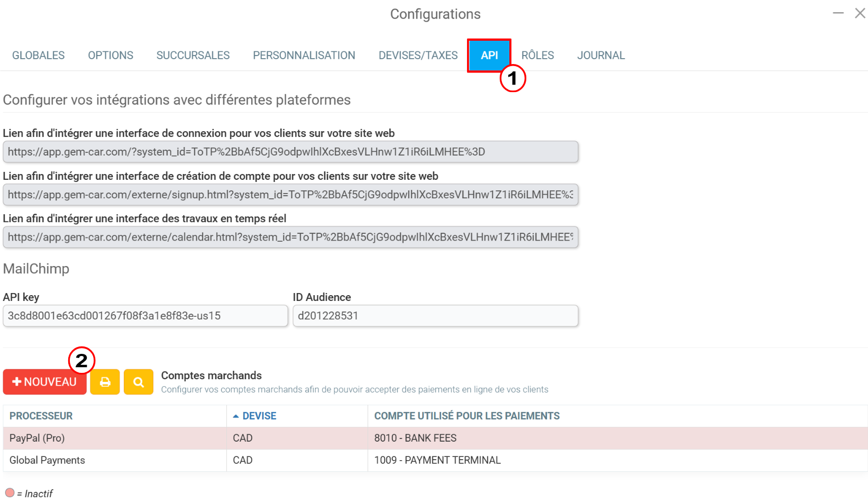
Task: Click the signup.html link field
Action: tap(290, 195)
